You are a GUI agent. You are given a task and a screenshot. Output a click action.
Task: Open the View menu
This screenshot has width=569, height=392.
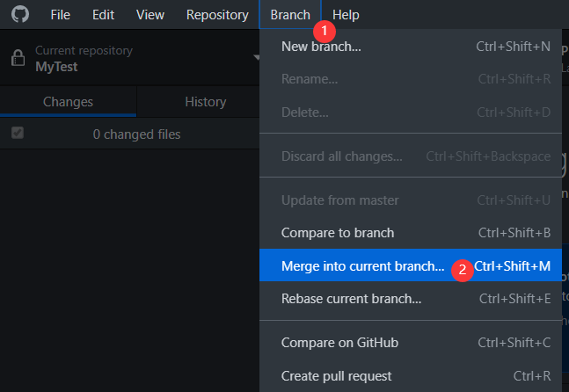pos(150,15)
